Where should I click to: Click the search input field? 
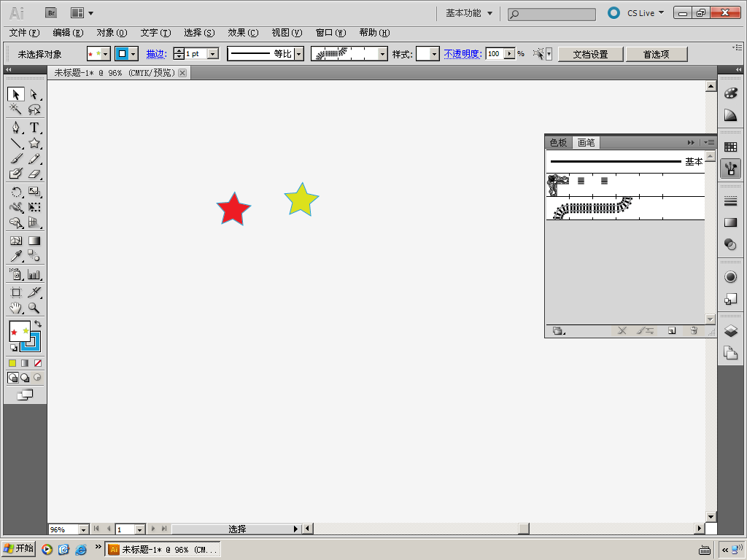point(551,15)
